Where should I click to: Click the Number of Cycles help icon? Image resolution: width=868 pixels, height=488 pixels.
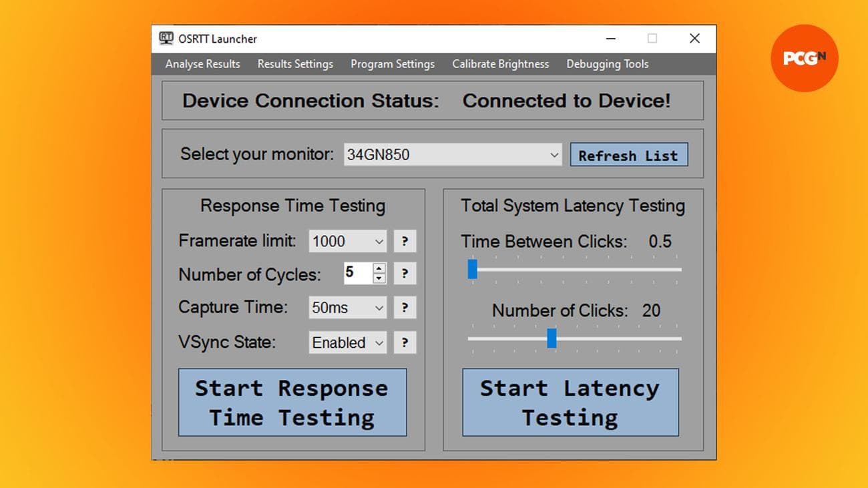click(405, 273)
